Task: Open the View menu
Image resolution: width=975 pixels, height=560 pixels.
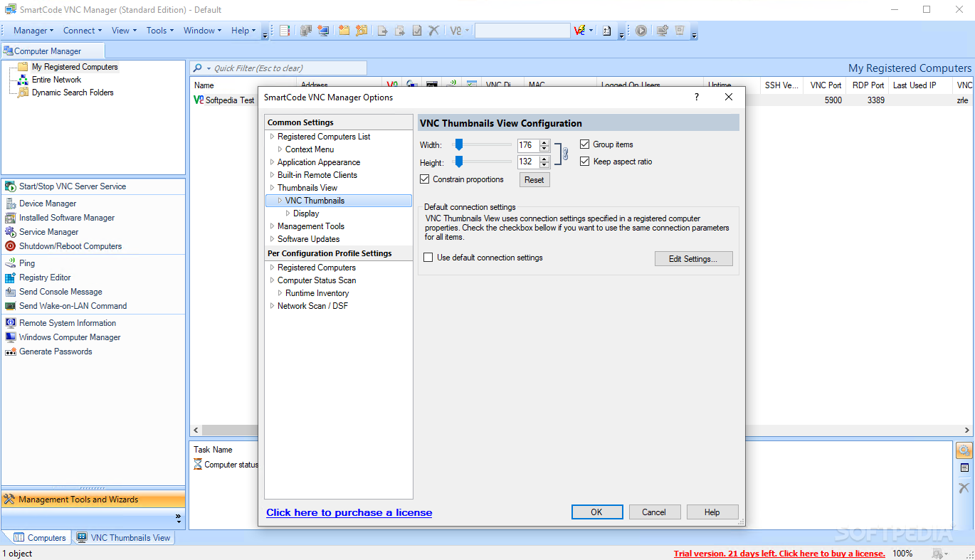Action: point(125,31)
